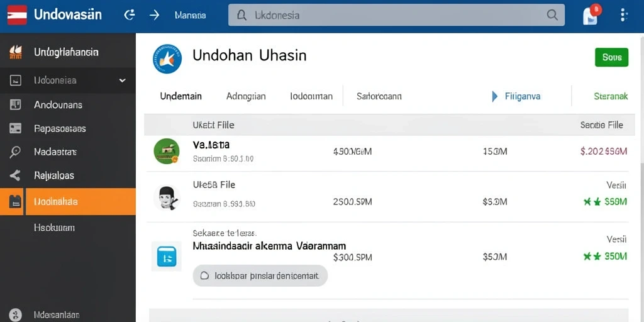The image size is (644, 322).
Task: Click the red-white flag logo icon
Action: click(x=17, y=15)
